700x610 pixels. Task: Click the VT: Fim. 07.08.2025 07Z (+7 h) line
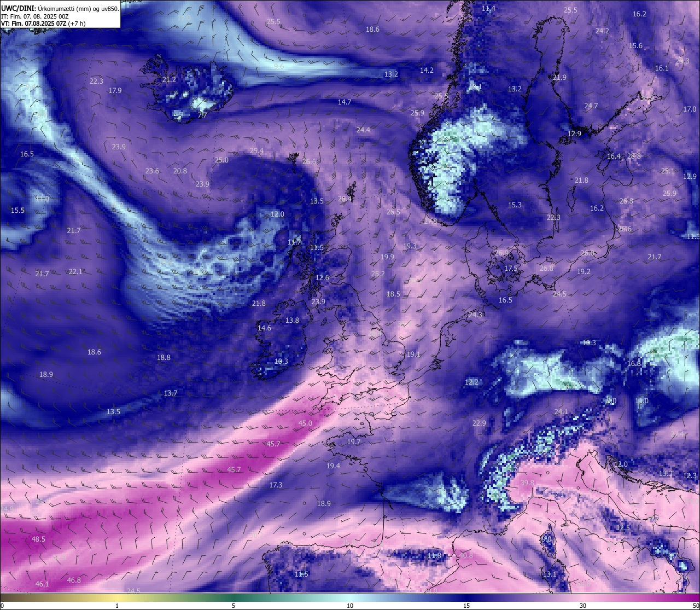tap(43, 24)
